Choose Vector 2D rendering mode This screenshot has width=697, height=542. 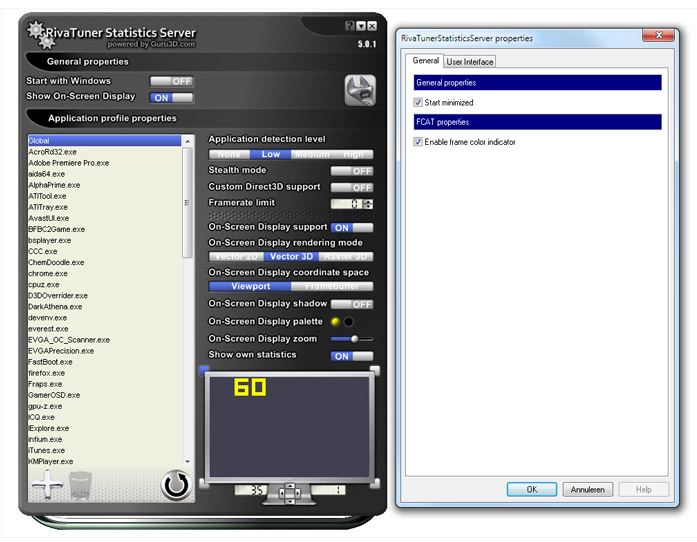pos(236,257)
